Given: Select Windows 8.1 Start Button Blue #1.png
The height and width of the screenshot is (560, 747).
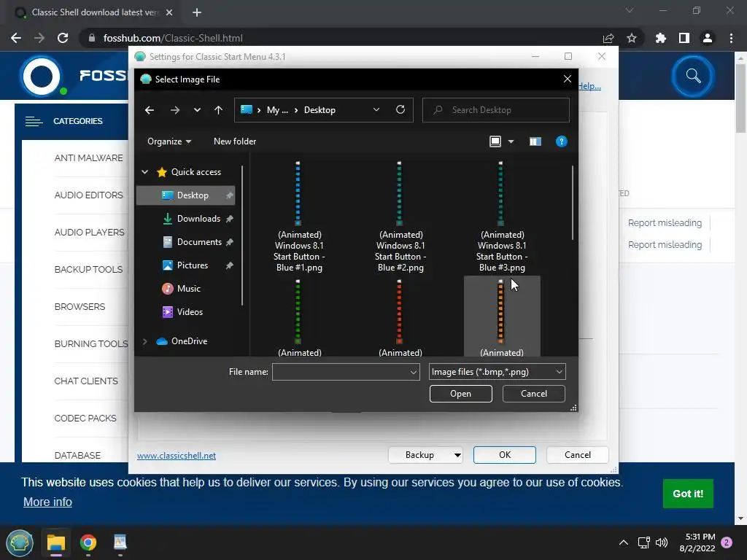Looking at the screenshot, I should pos(299,217).
